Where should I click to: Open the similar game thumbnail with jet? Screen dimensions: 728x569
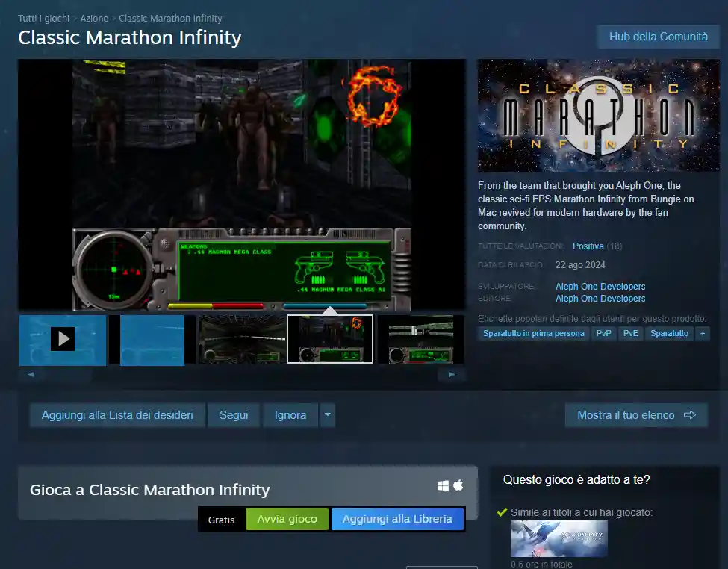(x=559, y=539)
